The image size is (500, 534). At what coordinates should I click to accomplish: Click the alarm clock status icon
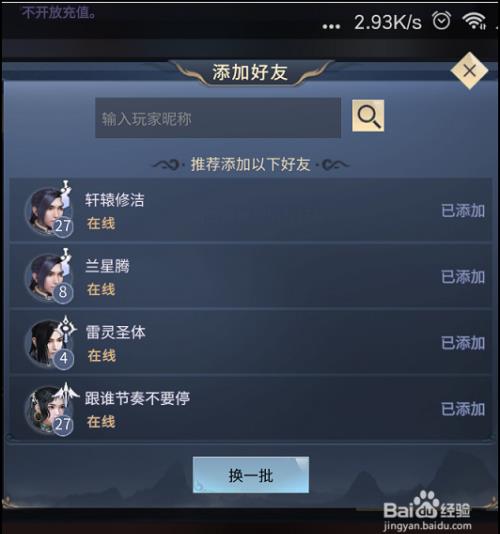click(442, 20)
